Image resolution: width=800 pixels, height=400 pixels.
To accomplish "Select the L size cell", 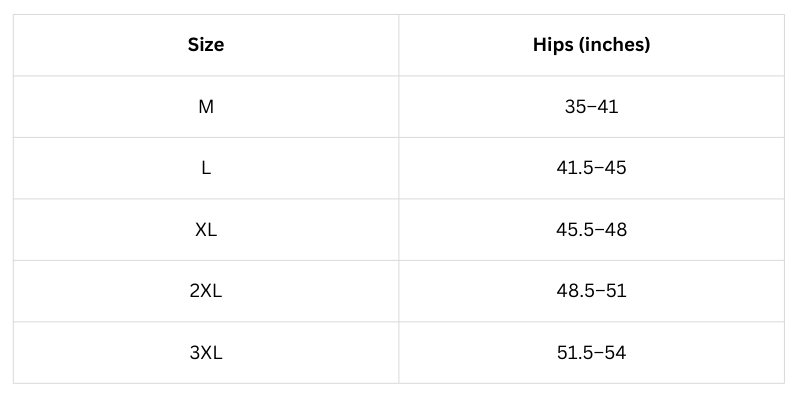I will pyautogui.click(x=206, y=168).
